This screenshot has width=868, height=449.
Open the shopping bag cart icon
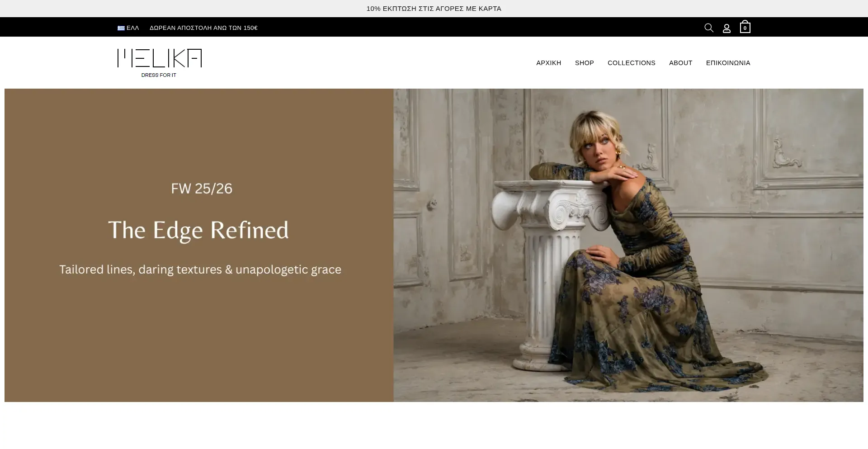coord(745,27)
